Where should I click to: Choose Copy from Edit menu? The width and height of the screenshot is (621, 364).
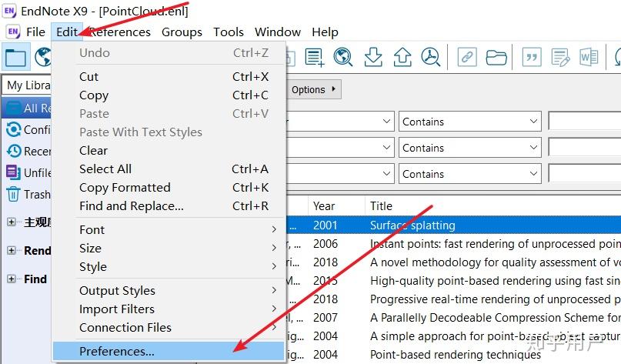[169, 95]
